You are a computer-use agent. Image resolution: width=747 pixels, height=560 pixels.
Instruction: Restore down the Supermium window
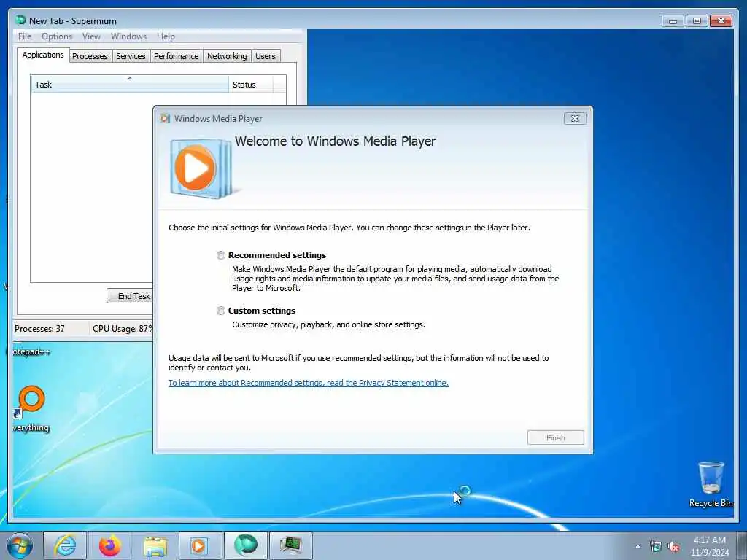tap(697, 21)
